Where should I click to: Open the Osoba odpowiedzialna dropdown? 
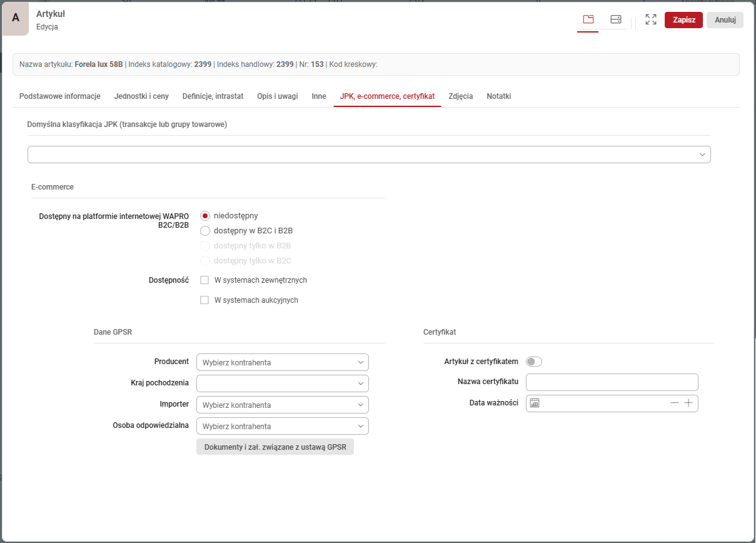coord(282,426)
